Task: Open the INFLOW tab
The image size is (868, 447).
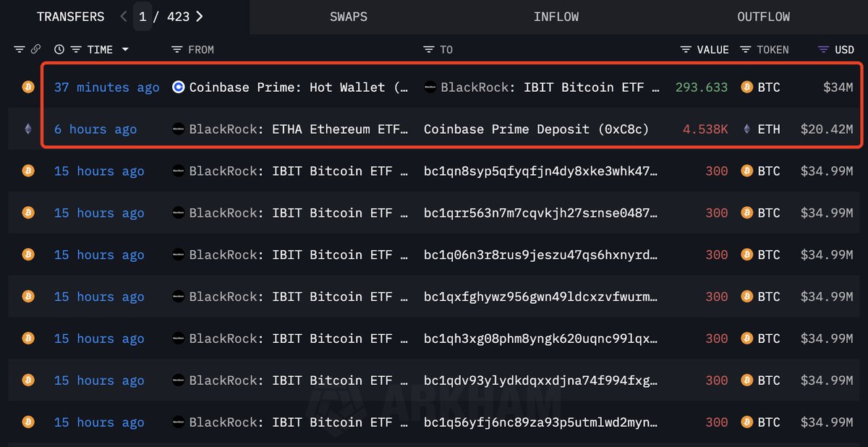Action: click(x=556, y=17)
